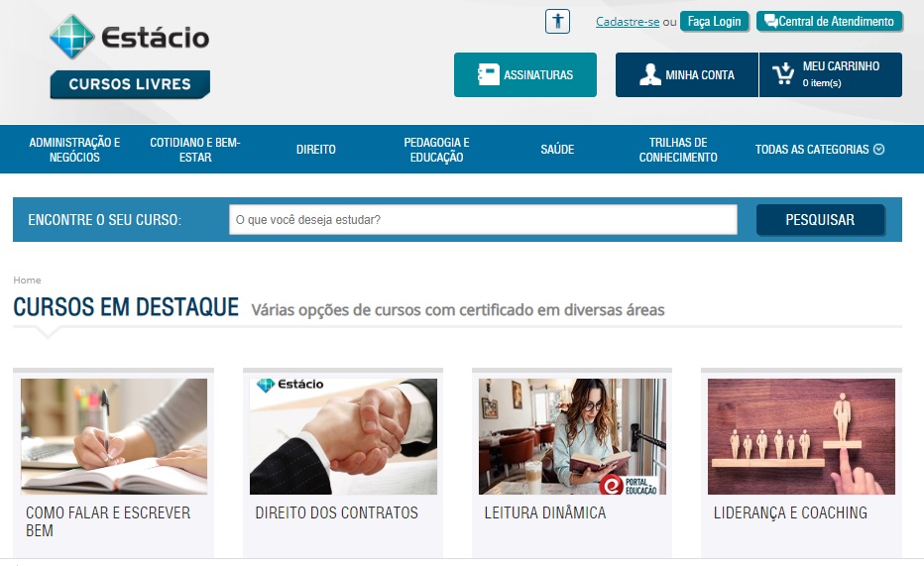The height and width of the screenshot is (566, 924).
Task: Open Cotidiano e Bem-Estar category
Action: (x=195, y=150)
